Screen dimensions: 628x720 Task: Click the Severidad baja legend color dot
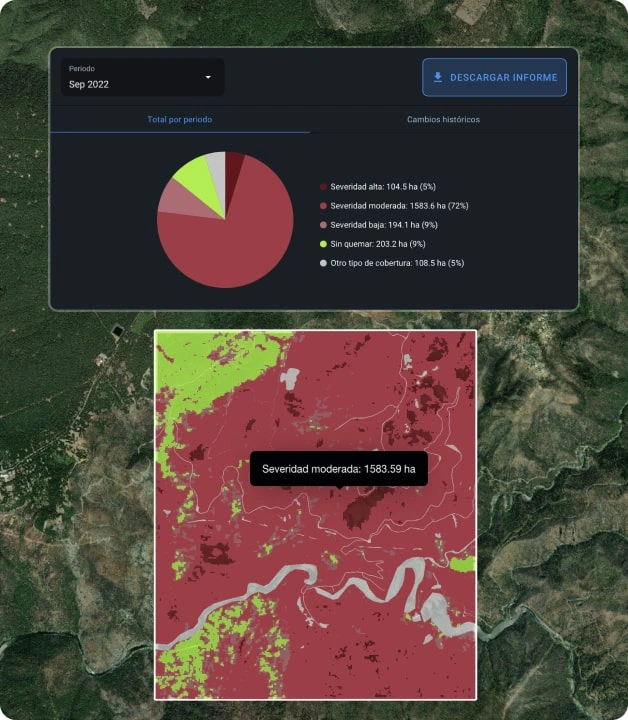click(323, 225)
